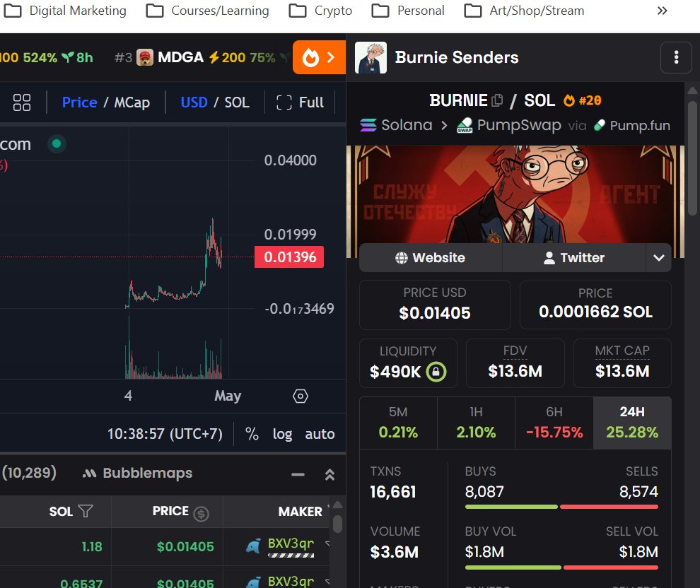Open the chart in Full screen
Screen dimensions: 700x588
pyautogui.click(x=300, y=102)
